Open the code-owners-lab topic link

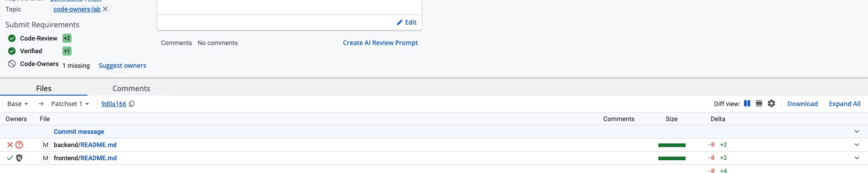pyautogui.click(x=77, y=9)
